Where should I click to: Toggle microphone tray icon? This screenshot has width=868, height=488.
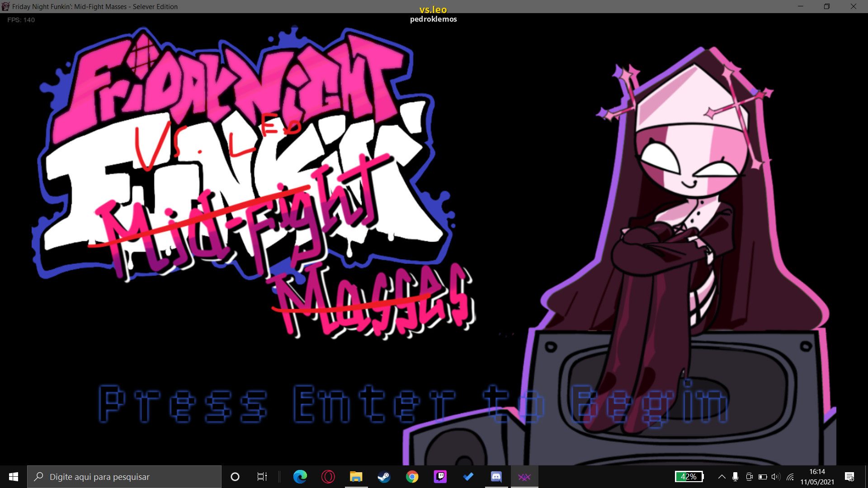(x=736, y=477)
